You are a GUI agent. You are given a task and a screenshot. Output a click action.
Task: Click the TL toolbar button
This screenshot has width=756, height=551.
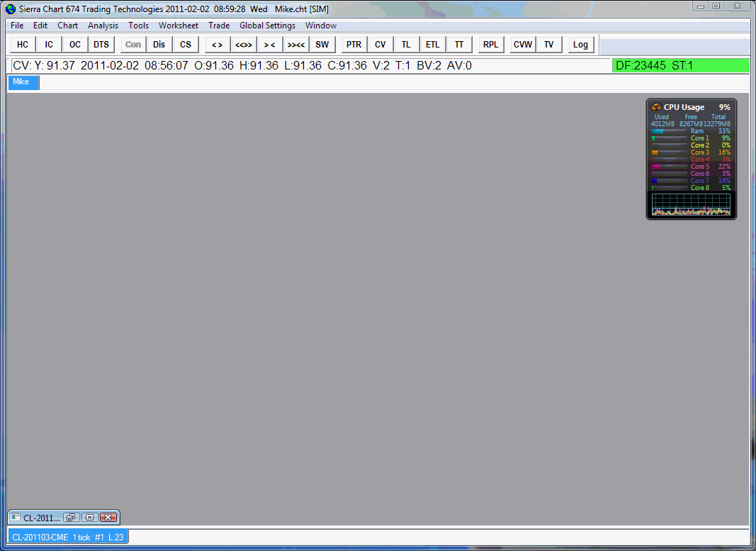(407, 45)
